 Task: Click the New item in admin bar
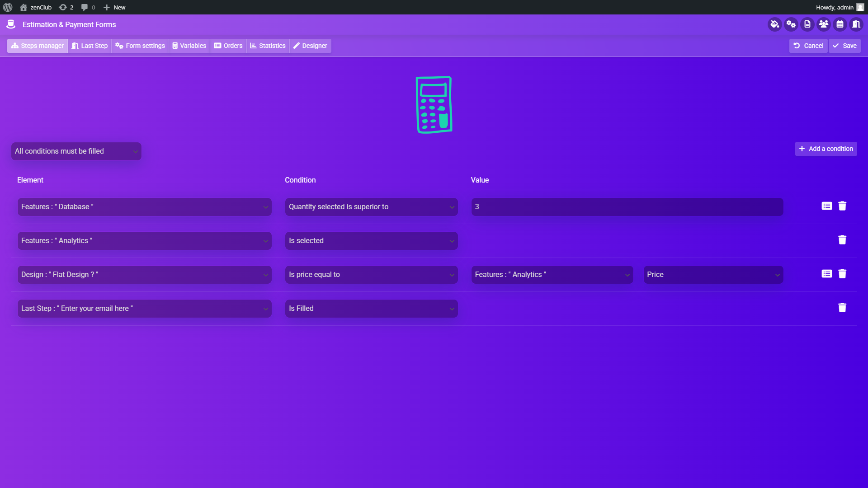pos(114,7)
